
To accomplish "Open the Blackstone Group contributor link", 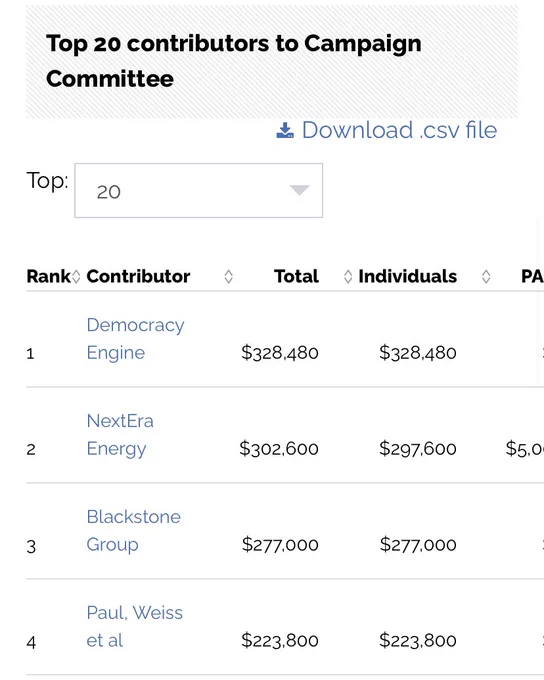I will pos(134,531).
